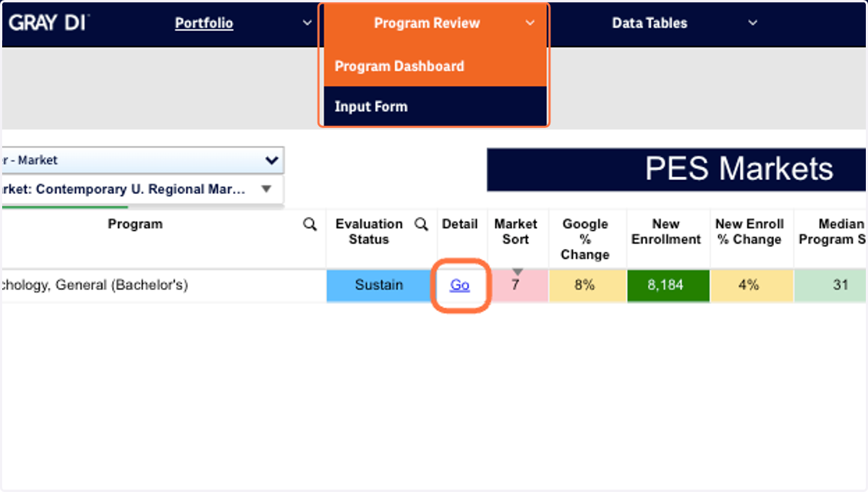Sort by the Market Sort column
The width and height of the screenshot is (868, 492).
(516, 232)
